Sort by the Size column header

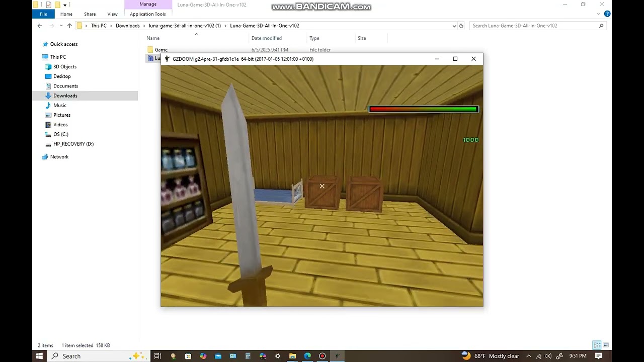tap(362, 38)
